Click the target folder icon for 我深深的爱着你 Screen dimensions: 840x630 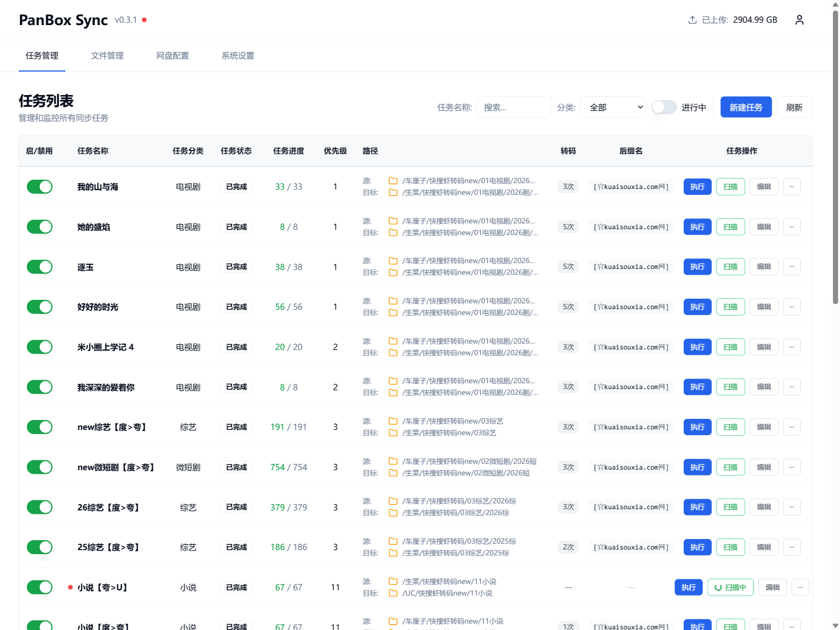(393, 393)
